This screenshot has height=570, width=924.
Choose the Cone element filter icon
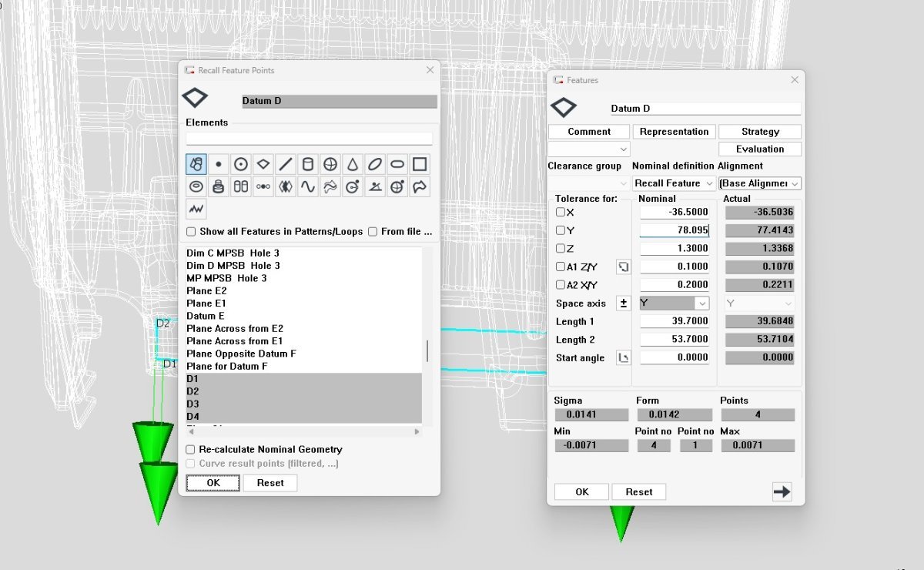pos(353,164)
